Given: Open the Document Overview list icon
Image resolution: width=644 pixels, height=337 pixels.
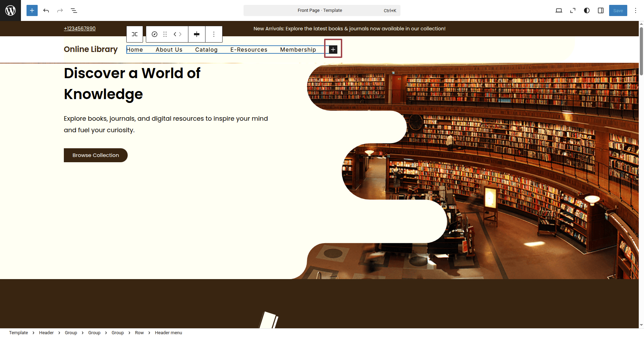Looking at the screenshot, I should [x=74, y=10].
